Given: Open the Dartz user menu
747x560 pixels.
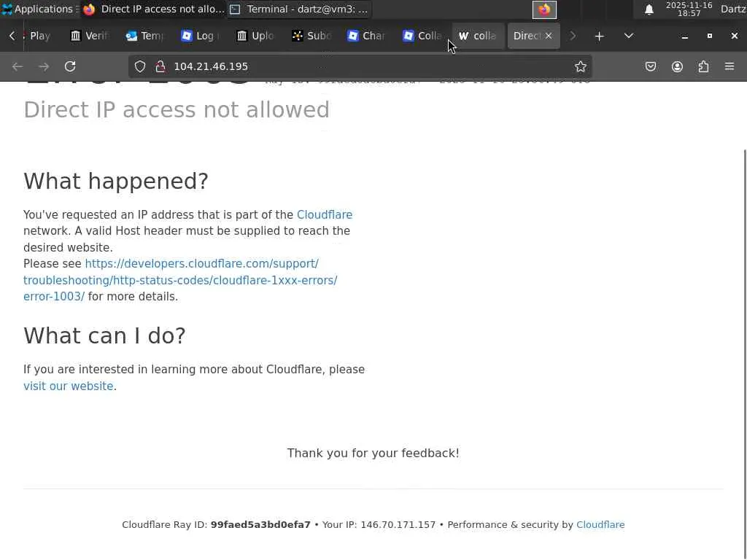Looking at the screenshot, I should tap(733, 9).
